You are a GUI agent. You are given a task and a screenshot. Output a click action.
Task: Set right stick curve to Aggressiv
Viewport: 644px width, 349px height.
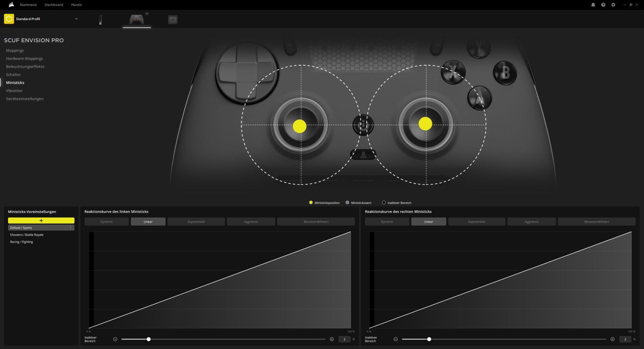coord(532,222)
